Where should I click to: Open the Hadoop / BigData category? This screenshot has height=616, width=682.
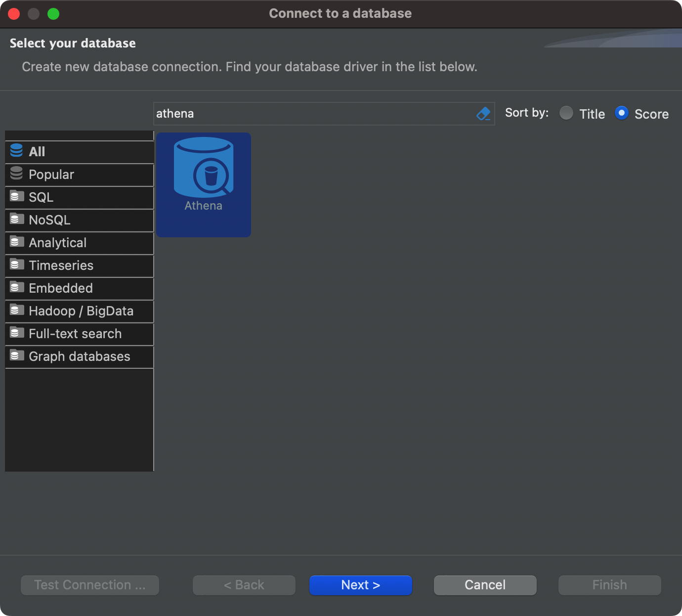(x=80, y=311)
